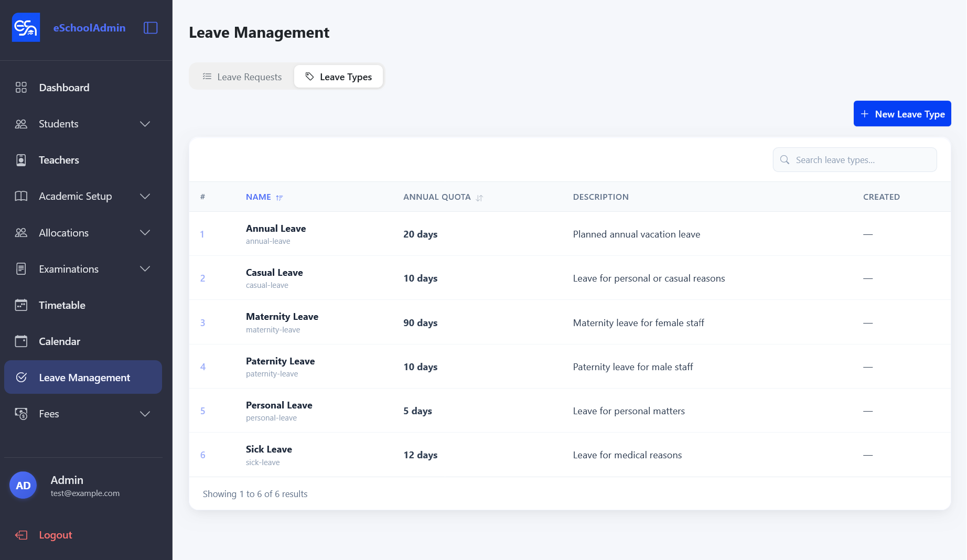Open Dashboard grid icon

tap(21, 88)
